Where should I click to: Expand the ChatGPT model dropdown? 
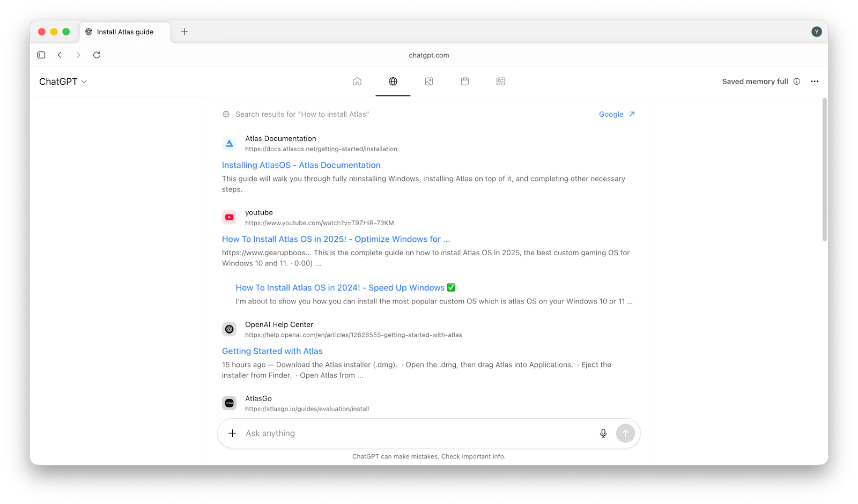[63, 81]
